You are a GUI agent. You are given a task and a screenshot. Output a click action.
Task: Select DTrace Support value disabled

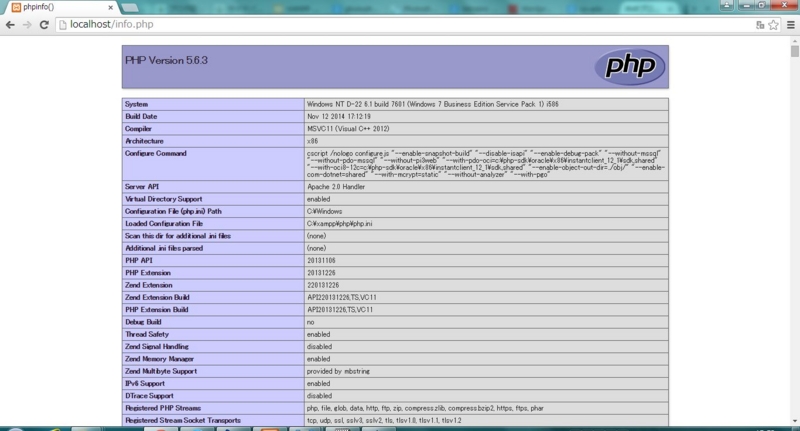pos(319,396)
